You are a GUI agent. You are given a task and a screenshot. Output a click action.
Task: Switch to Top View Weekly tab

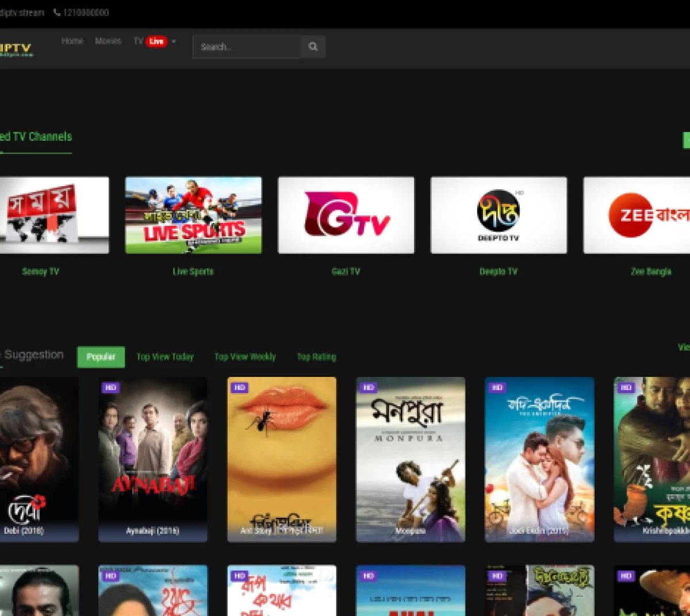(x=245, y=357)
